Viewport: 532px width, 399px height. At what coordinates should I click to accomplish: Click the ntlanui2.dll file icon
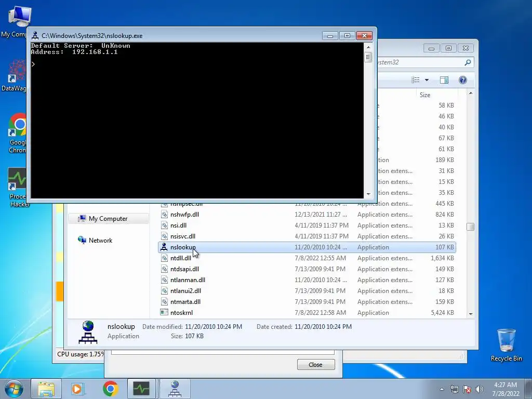164,291
